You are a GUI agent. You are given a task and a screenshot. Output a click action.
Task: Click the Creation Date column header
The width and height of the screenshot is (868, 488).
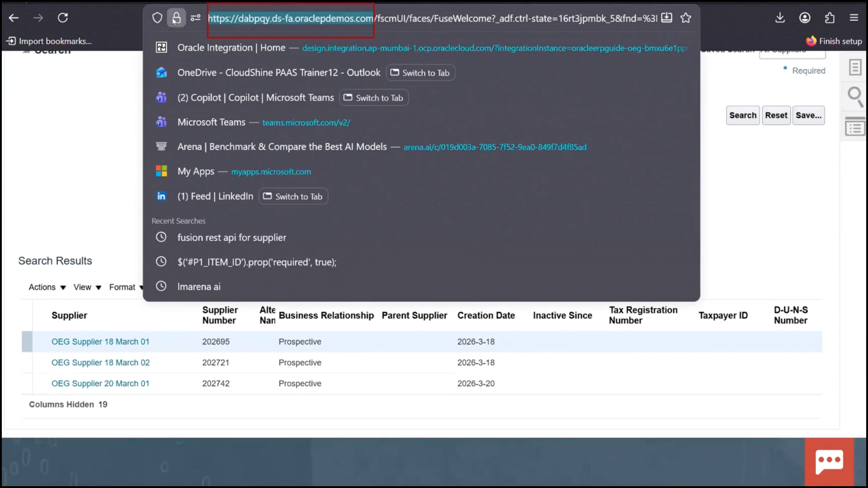[x=486, y=315]
